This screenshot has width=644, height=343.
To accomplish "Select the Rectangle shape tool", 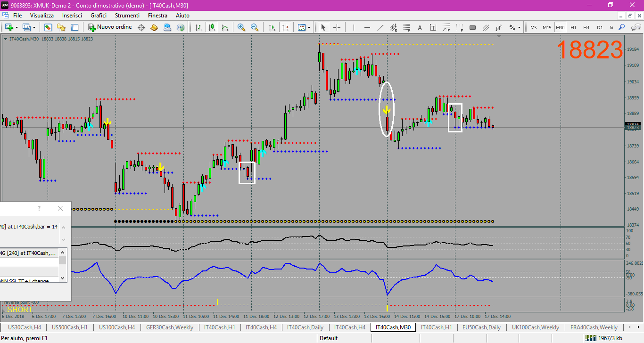I will [x=472, y=27].
